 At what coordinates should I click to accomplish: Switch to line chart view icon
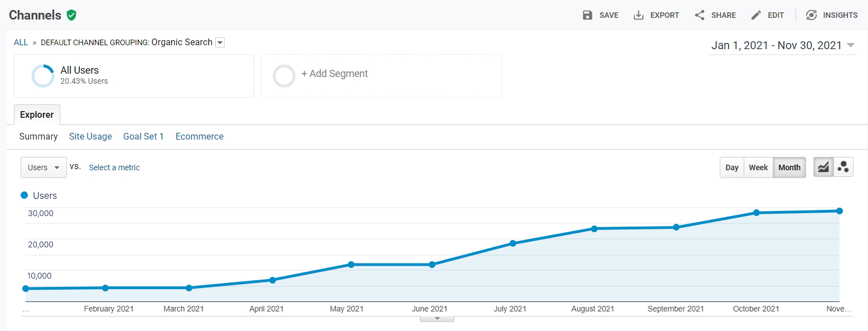coord(823,167)
